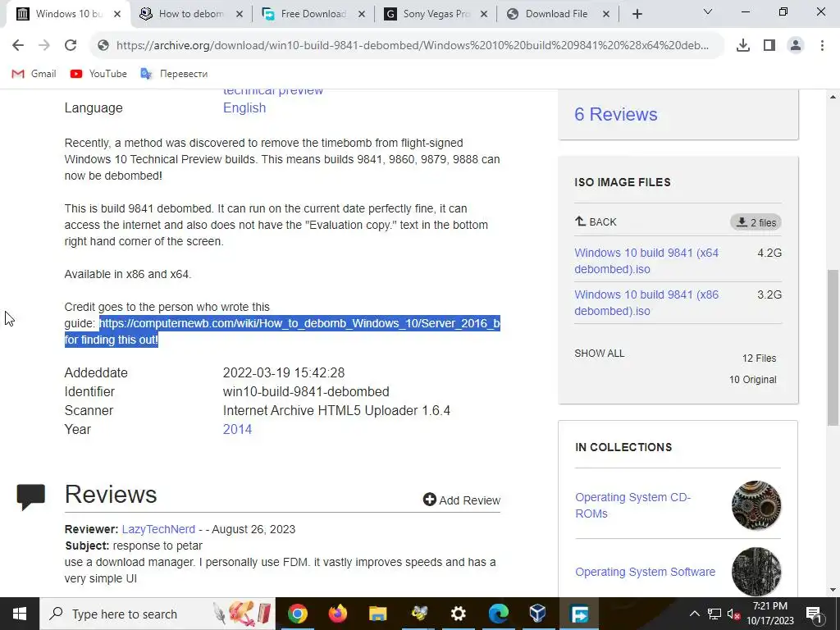Click the Operating System Software collection thumbnail
The image size is (840, 630).
coord(756,572)
